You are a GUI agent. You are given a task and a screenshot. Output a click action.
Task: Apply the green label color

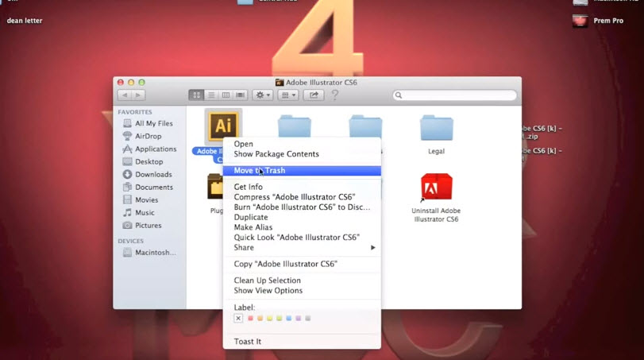pyautogui.click(x=280, y=318)
